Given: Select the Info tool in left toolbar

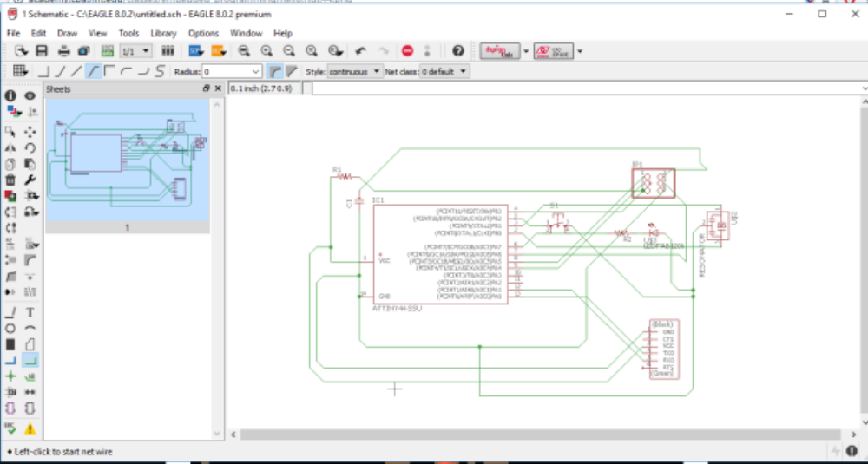Looking at the screenshot, I should (x=10, y=96).
